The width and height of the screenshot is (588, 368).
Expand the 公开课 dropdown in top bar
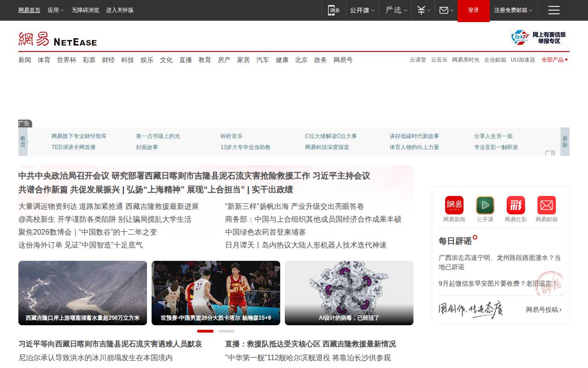pyautogui.click(x=362, y=10)
